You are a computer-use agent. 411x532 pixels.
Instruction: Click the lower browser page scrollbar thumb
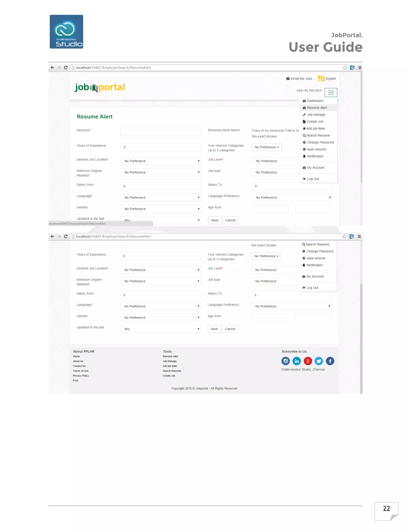(x=361, y=339)
